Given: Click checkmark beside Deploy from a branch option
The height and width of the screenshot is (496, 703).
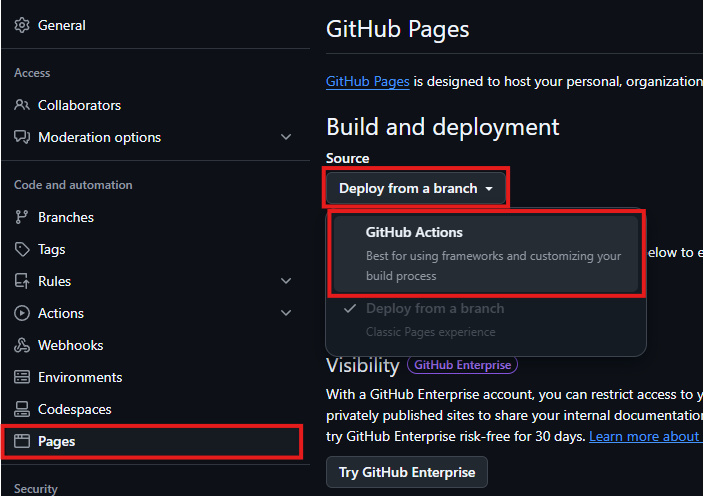Looking at the screenshot, I should 350,308.
